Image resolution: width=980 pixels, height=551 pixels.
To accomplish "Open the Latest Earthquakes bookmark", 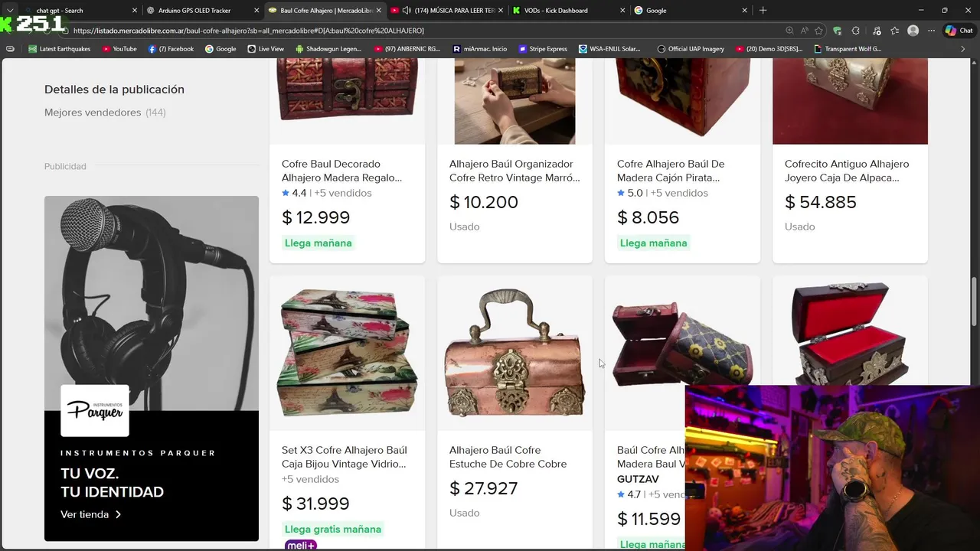I will pos(59,49).
